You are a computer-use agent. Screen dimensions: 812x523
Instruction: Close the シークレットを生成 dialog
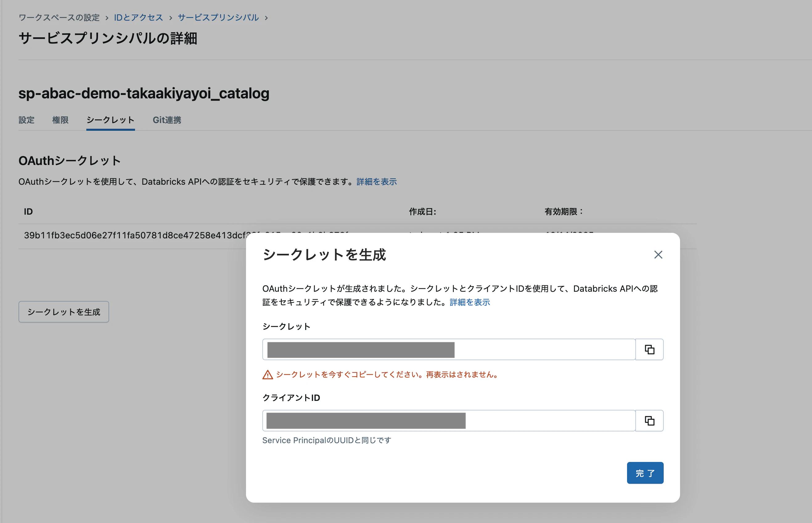tap(658, 255)
